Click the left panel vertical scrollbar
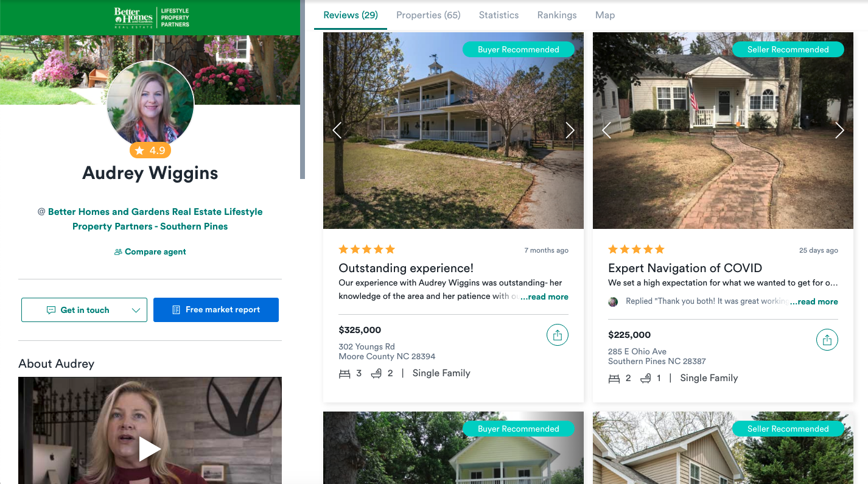The height and width of the screenshot is (484, 868). click(x=303, y=89)
